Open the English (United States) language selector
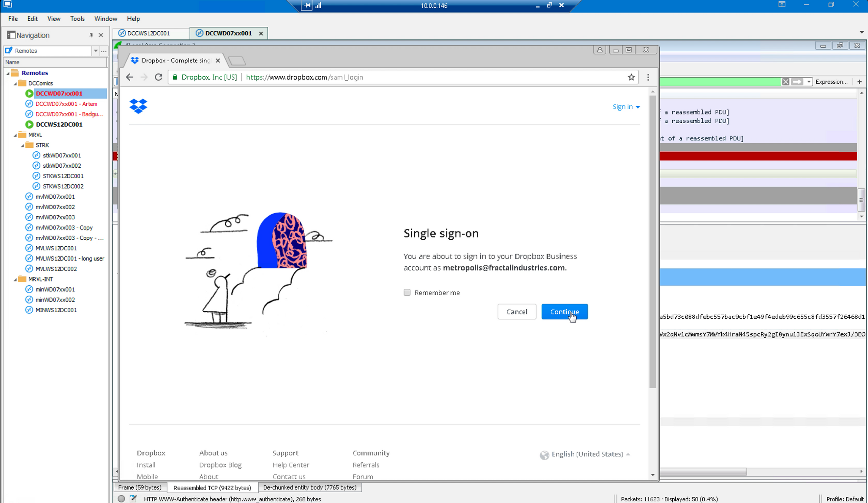This screenshot has height=503, width=868. 585,454
